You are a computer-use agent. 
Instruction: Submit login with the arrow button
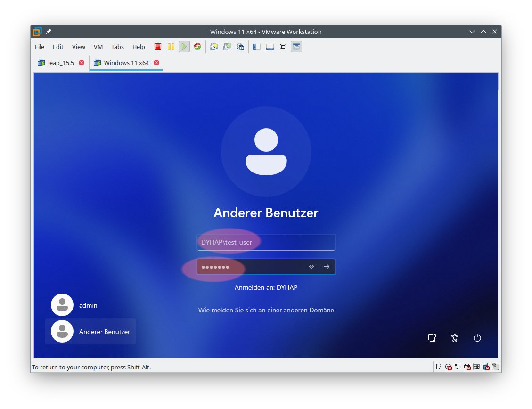[327, 267]
